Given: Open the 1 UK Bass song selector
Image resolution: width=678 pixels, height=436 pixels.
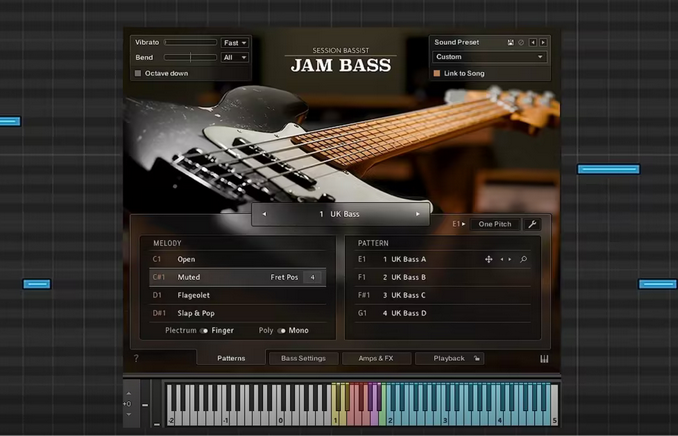Looking at the screenshot, I should 341,214.
